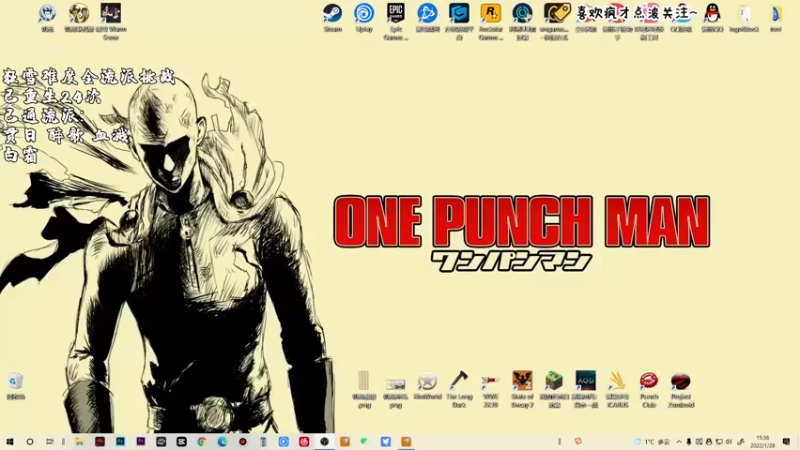Click the microphone icon in system tray
The height and width of the screenshot is (450, 800).
coord(689,442)
